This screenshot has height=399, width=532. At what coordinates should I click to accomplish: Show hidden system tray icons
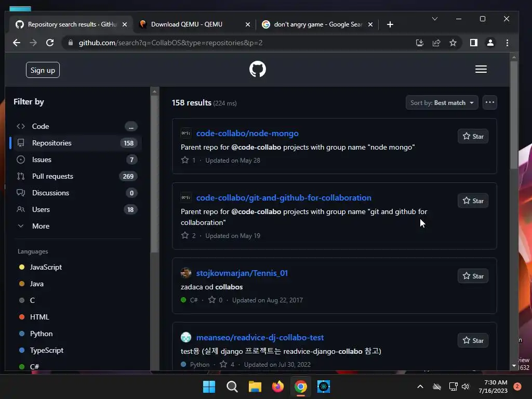click(420, 387)
